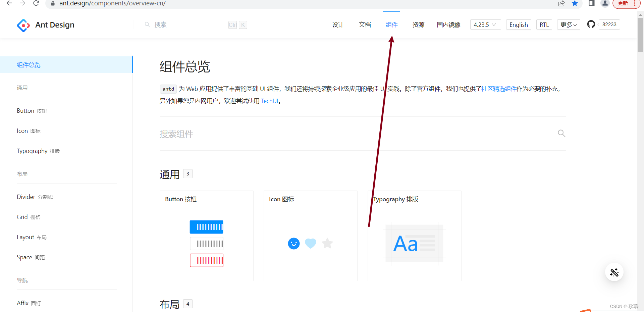Click the 布局 section heading
The image size is (644, 312).
pyautogui.click(x=170, y=304)
